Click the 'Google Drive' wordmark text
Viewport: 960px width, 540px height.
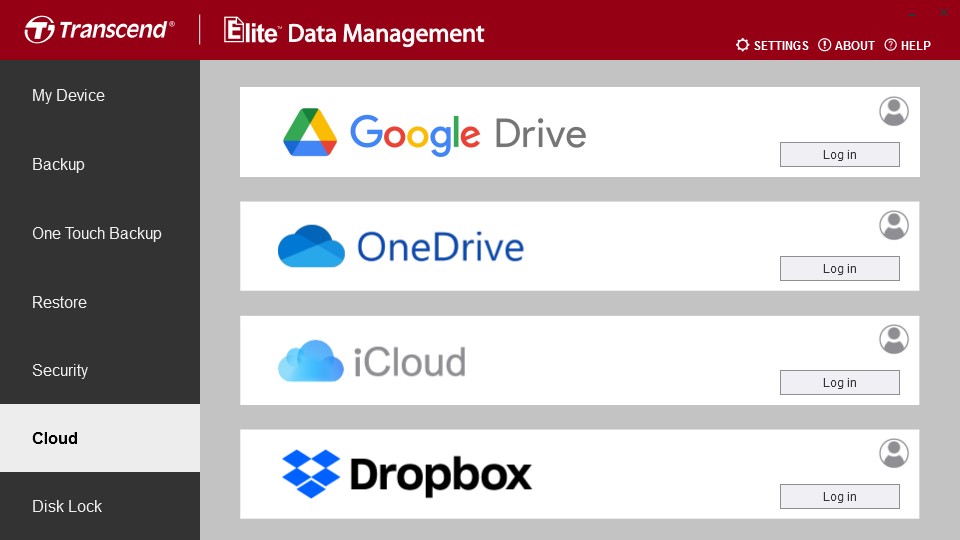point(468,134)
